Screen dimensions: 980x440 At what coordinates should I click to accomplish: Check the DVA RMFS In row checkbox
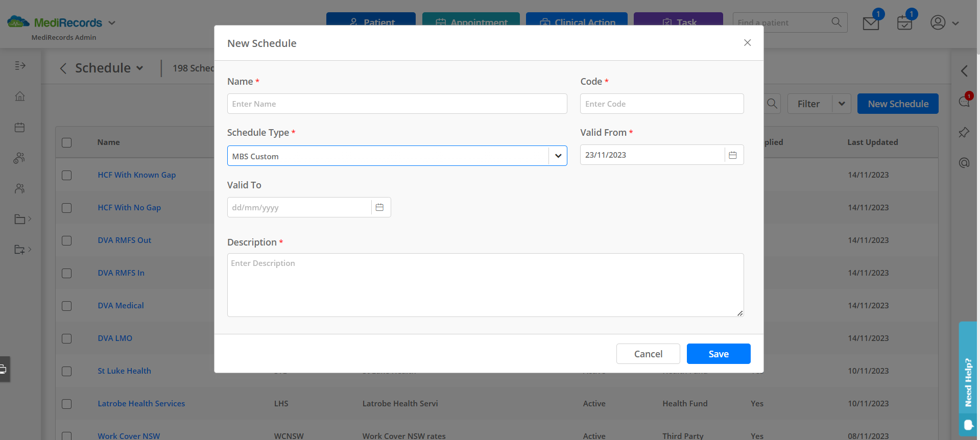point(66,273)
